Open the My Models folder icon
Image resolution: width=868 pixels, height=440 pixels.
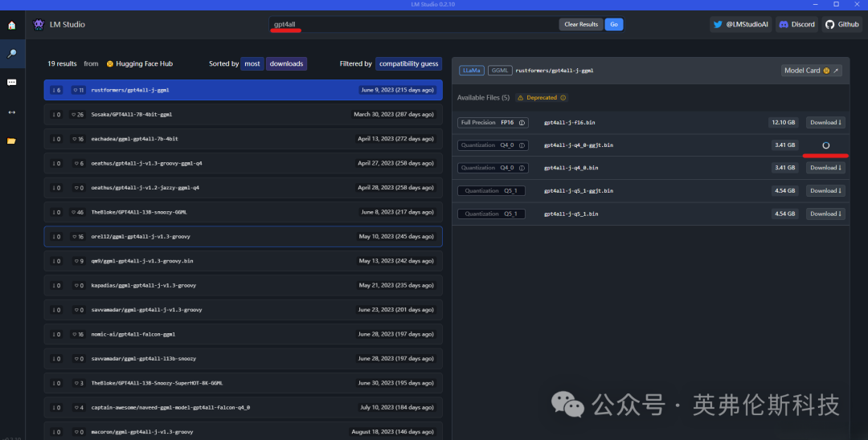click(11, 141)
